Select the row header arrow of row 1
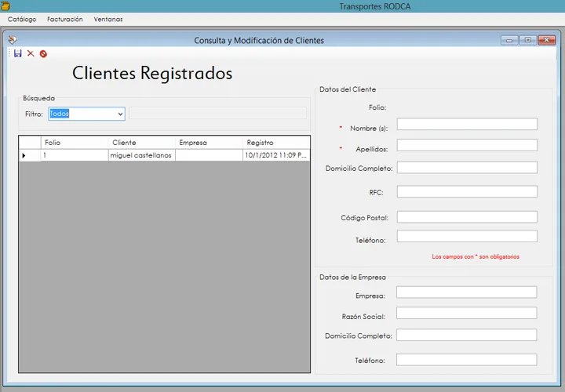 [30, 155]
